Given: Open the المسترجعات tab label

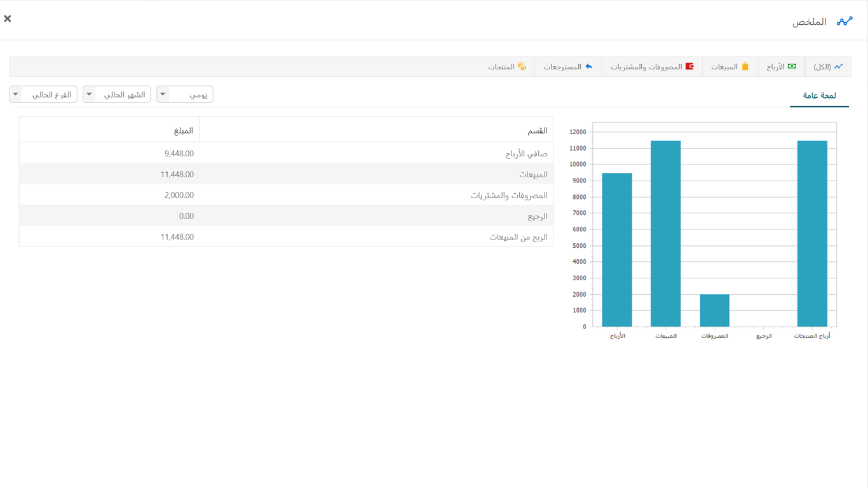Looking at the screenshot, I should tap(562, 67).
